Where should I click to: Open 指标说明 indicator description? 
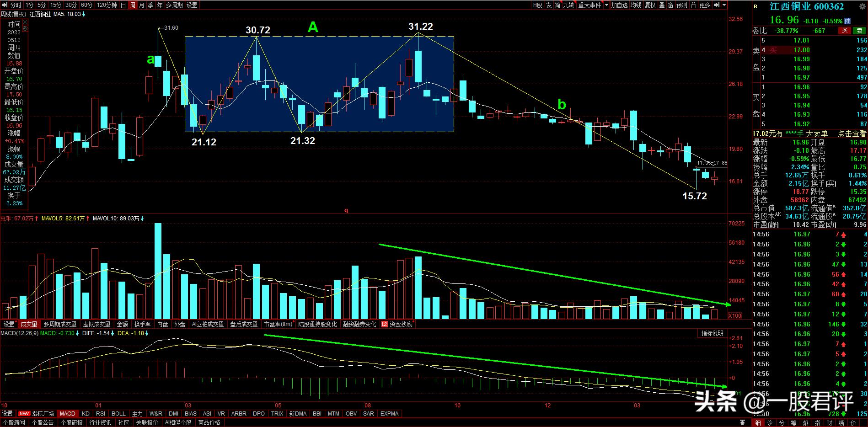[x=713, y=333]
